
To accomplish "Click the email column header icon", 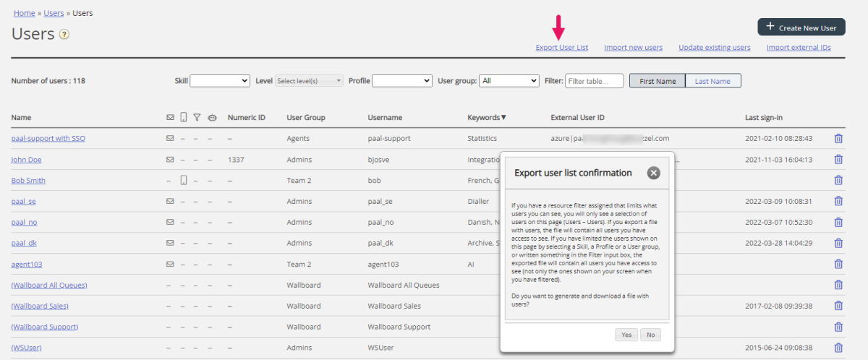I will point(170,117).
